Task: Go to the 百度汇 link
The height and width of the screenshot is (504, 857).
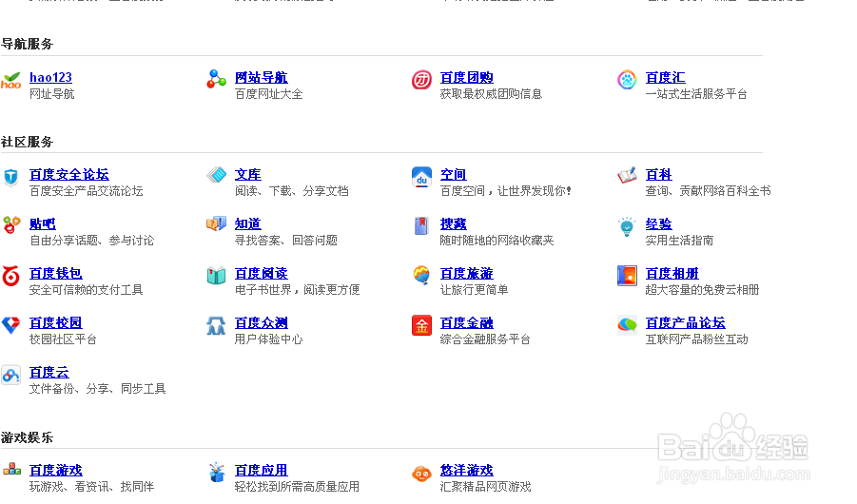Action: click(665, 78)
